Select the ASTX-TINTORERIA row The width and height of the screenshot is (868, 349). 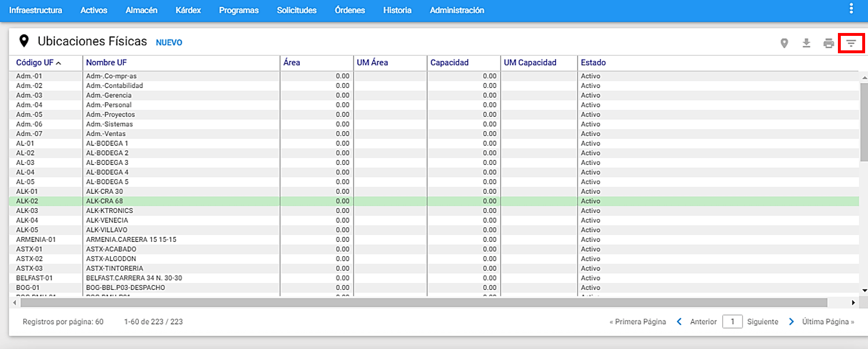click(x=433, y=269)
